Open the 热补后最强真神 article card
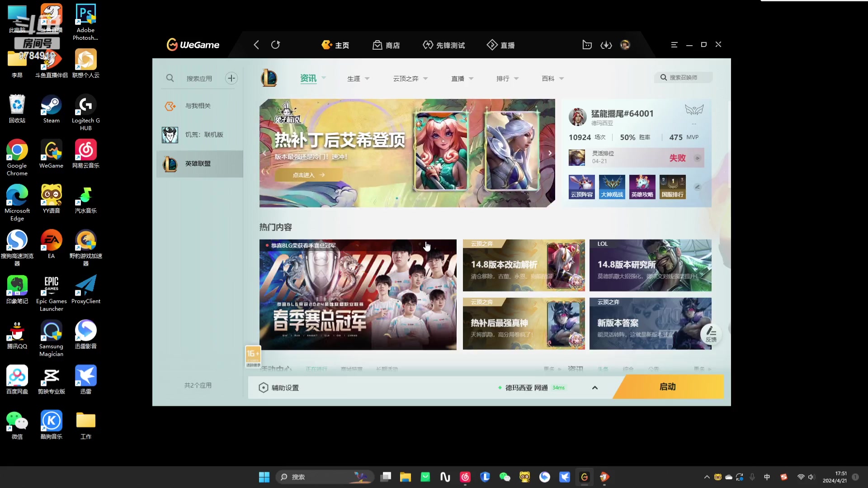The image size is (868, 488). (524, 323)
